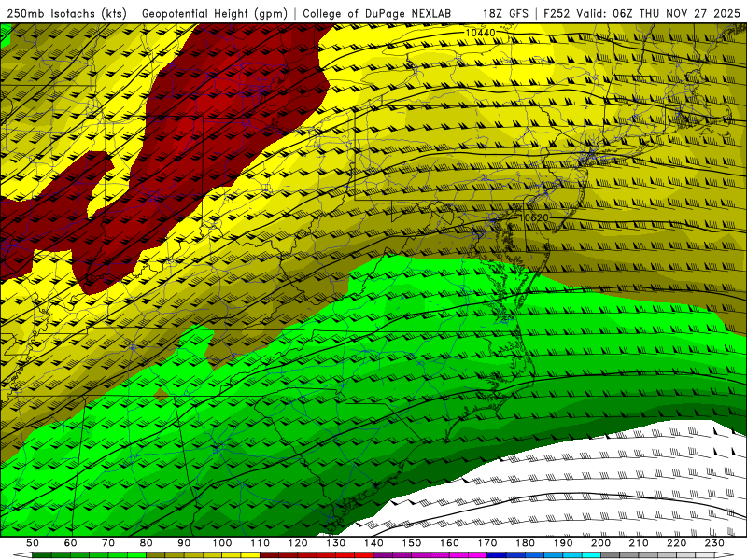Screen dimensions: 747x560
Task: Click the 10620 height contour label
Action: (x=533, y=217)
